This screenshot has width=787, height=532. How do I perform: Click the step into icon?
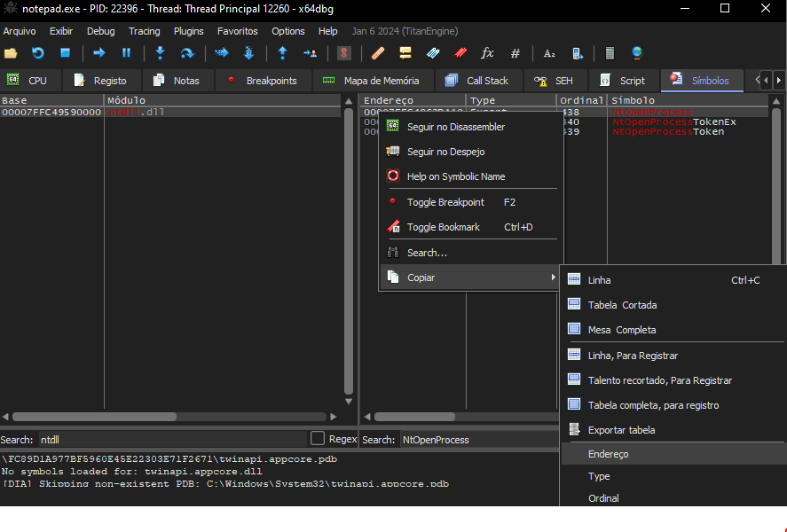click(160, 53)
